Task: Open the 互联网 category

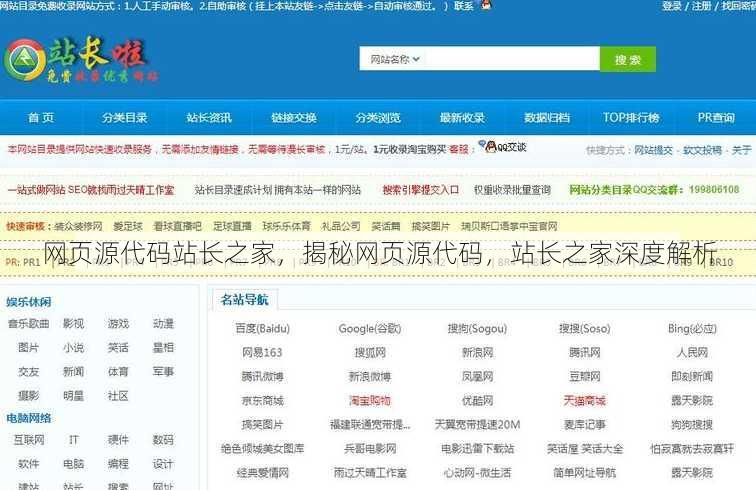Action: [x=28, y=440]
